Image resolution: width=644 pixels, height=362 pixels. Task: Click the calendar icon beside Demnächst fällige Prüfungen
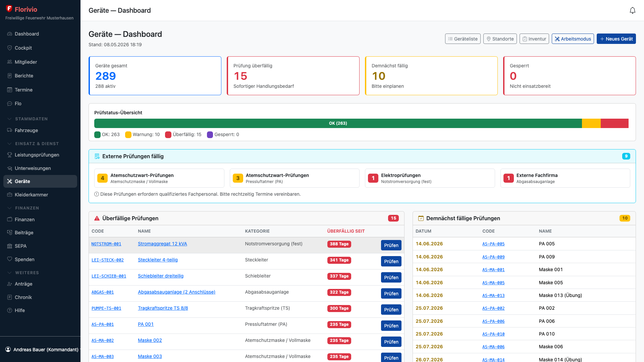point(421,218)
